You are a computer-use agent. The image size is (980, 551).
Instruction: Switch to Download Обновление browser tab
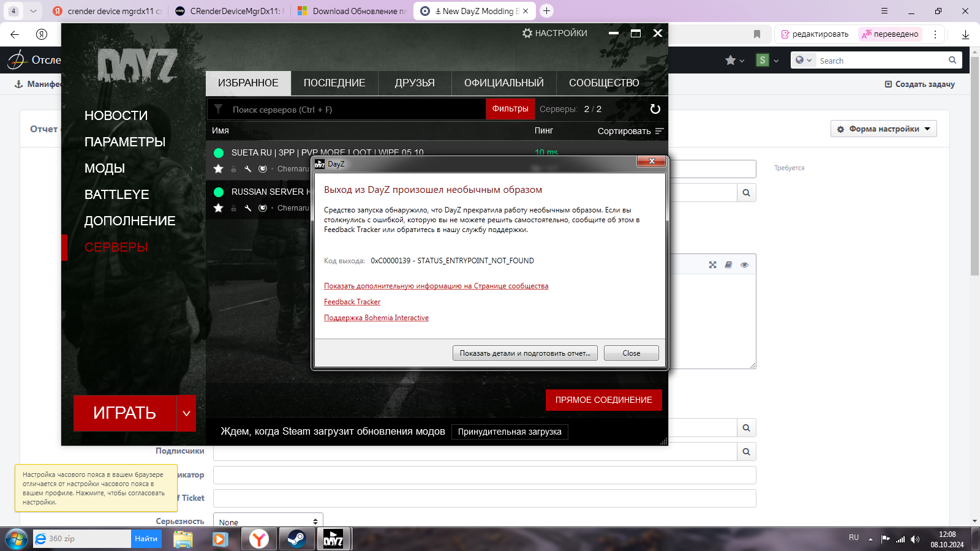click(x=352, y=11)
